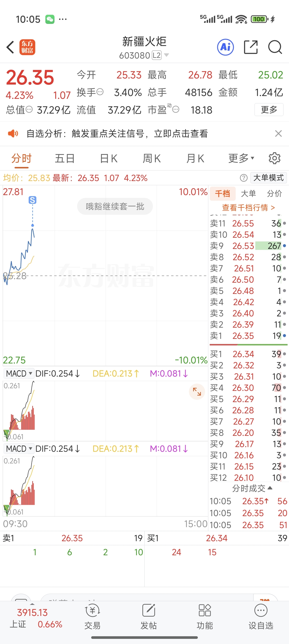Viewport: 289px width, 644px height.
Task: Open the Eastmoney logo icon
Action: point(27,47)
